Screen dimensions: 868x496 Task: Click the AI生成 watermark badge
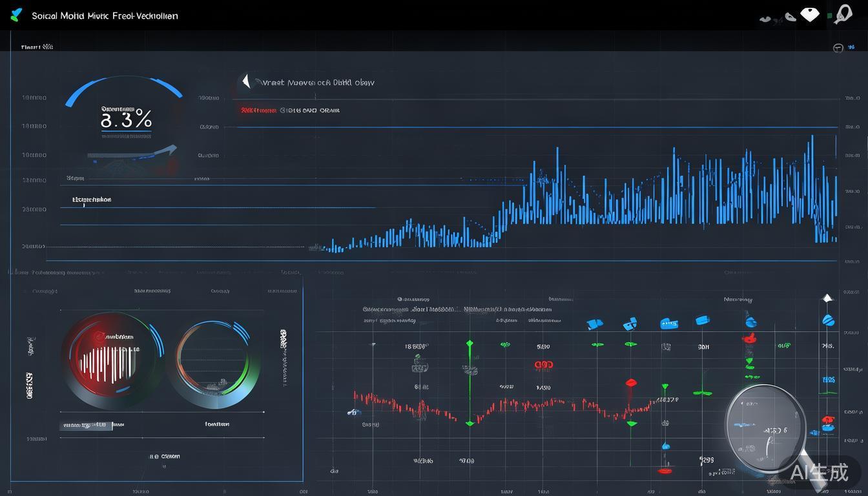click(819, 472)
